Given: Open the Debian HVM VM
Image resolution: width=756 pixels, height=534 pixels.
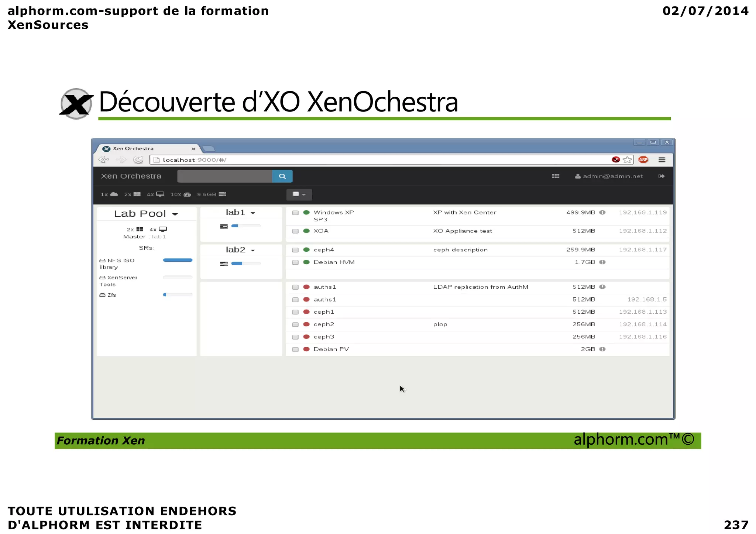Looking at the screenshot, I should 334,262.
